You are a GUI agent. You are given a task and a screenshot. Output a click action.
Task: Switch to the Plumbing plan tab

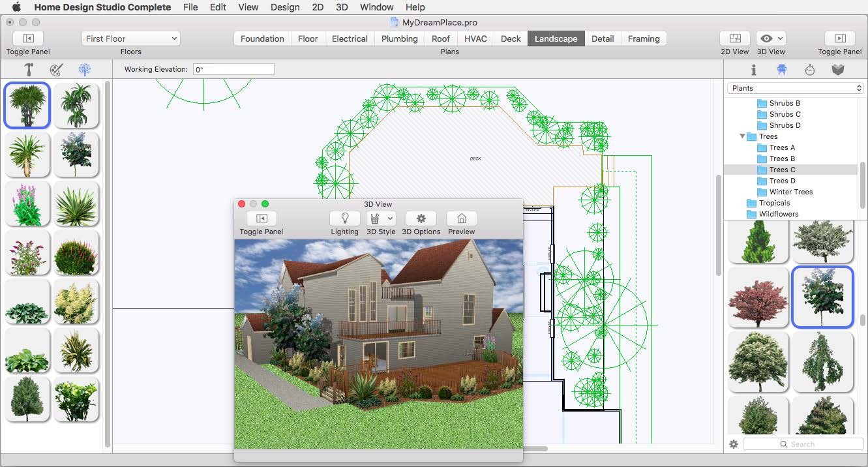pos(399,38)
